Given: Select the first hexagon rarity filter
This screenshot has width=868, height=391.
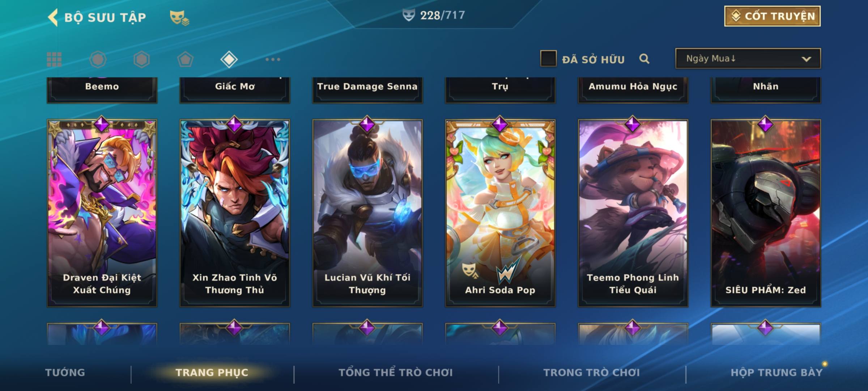Looking at the screenshot, I should click(98, 59).
